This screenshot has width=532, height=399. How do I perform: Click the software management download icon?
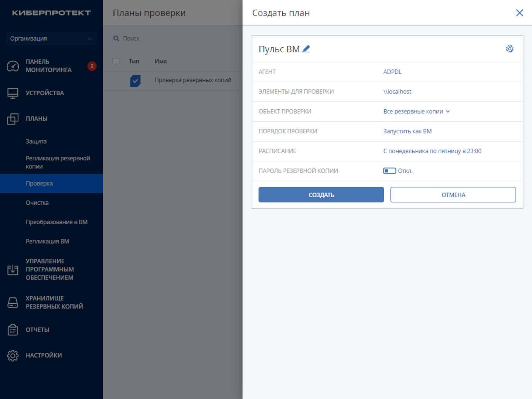(x=13, y=270)
